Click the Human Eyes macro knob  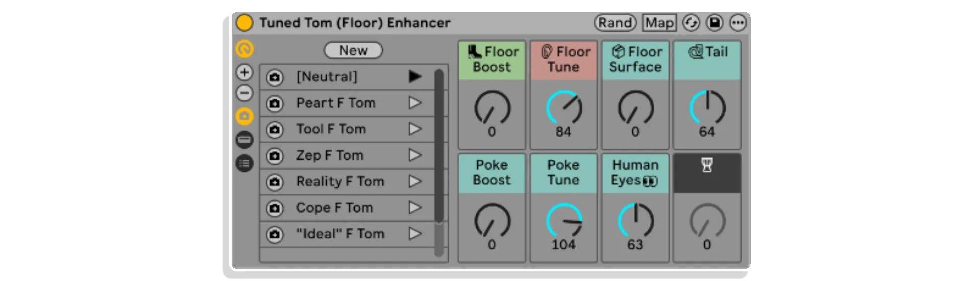pos(635,220)
